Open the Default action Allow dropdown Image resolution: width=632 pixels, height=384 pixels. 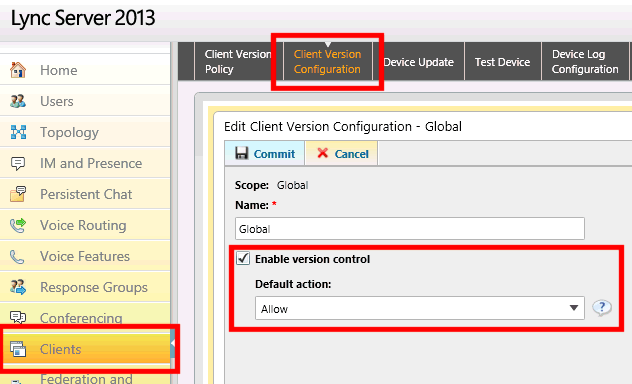point(420,309)
